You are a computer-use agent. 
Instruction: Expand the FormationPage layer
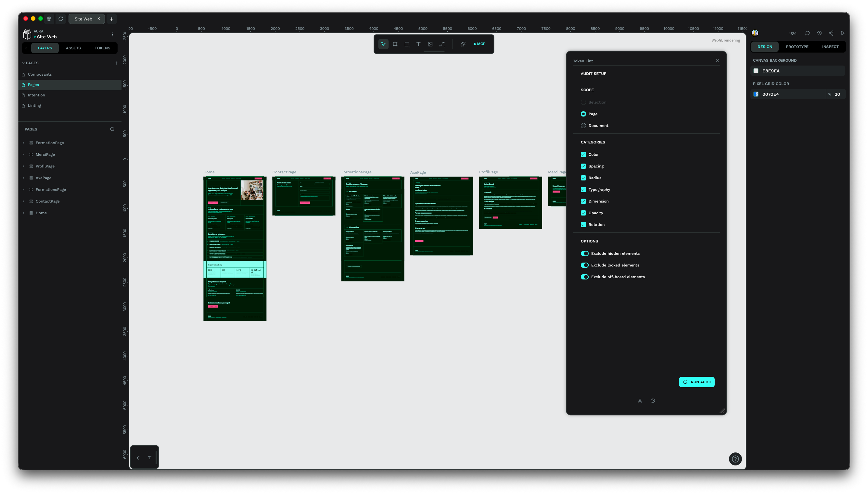click(x=23, y=143)
